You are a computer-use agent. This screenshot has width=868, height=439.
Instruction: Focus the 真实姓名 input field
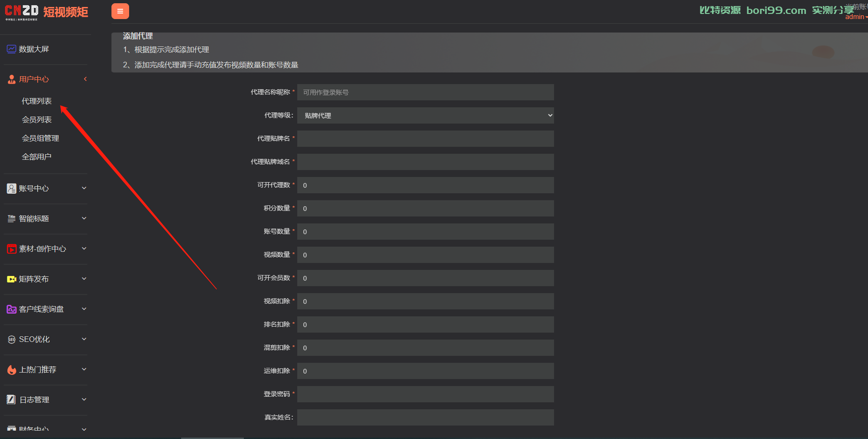point(425,418)
